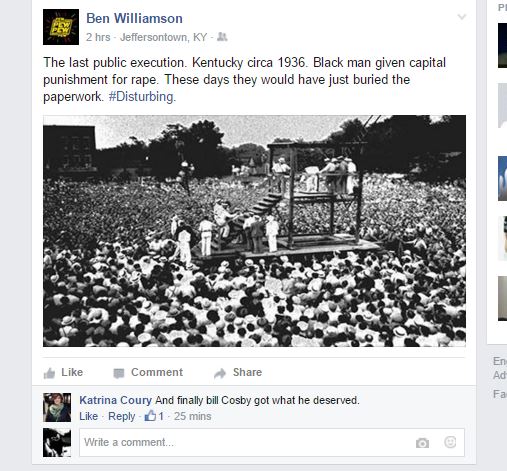Open Ben Williamson's profile picture
The image size is (507, 471).
[x=61, y=27]
